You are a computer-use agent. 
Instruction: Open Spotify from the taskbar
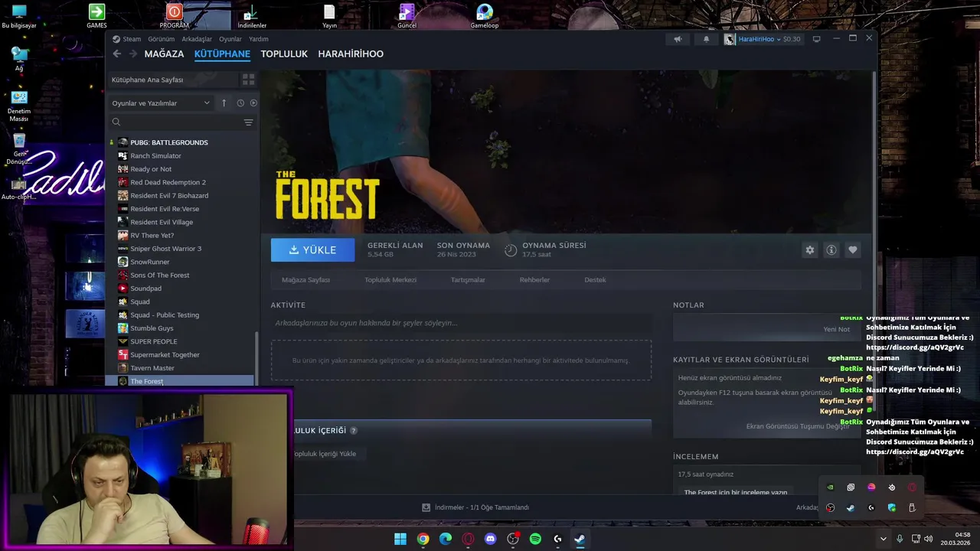535,539
